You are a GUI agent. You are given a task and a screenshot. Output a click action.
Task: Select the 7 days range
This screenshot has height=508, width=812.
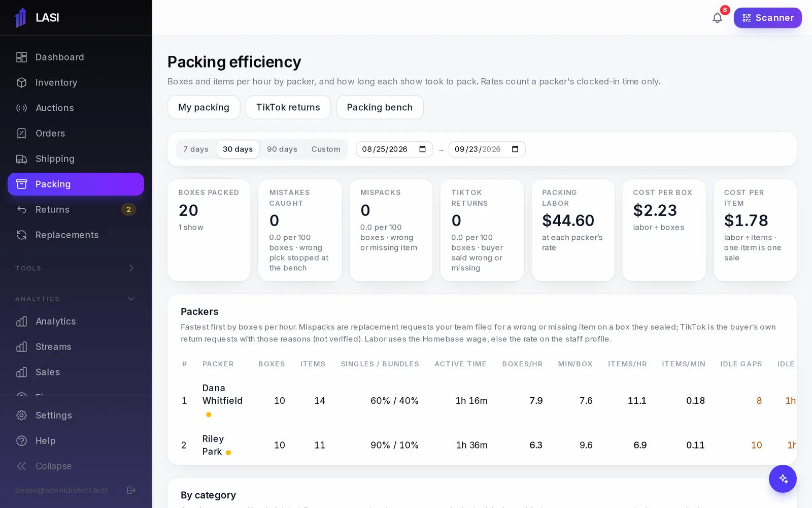(196, 149)
